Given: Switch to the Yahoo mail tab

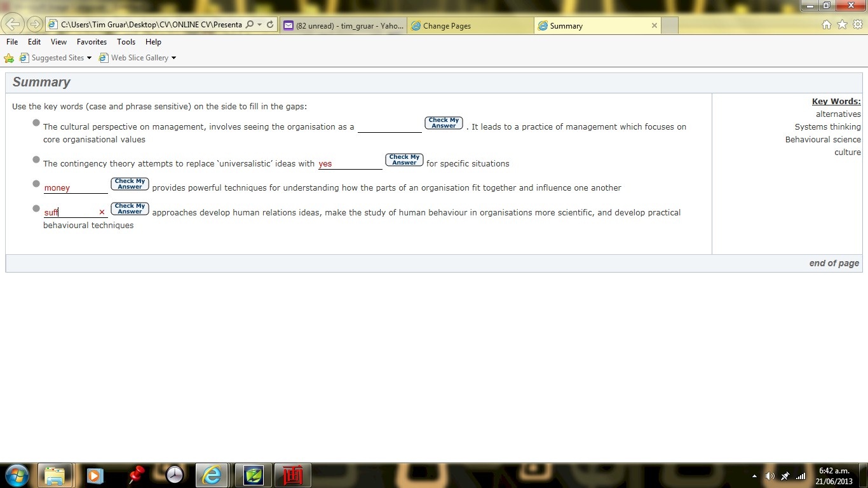Looking at the screenshot, I should tap(343, 26).
